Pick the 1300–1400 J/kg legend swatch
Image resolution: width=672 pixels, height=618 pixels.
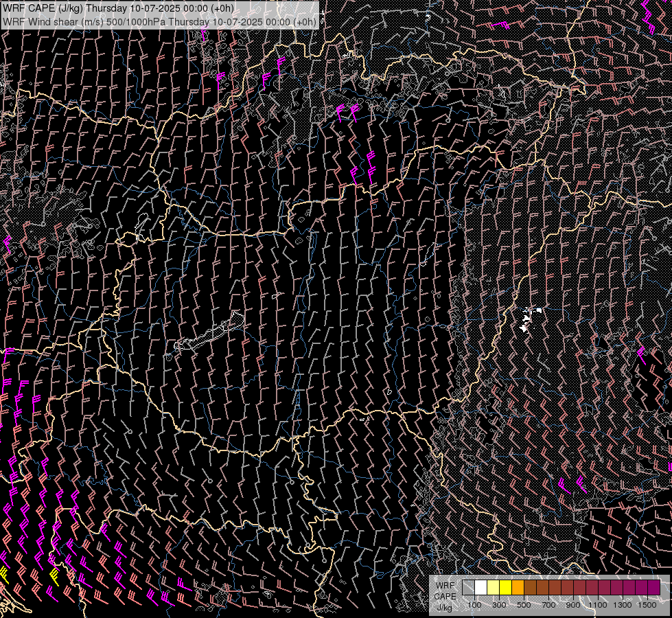(x=629, y=588)
